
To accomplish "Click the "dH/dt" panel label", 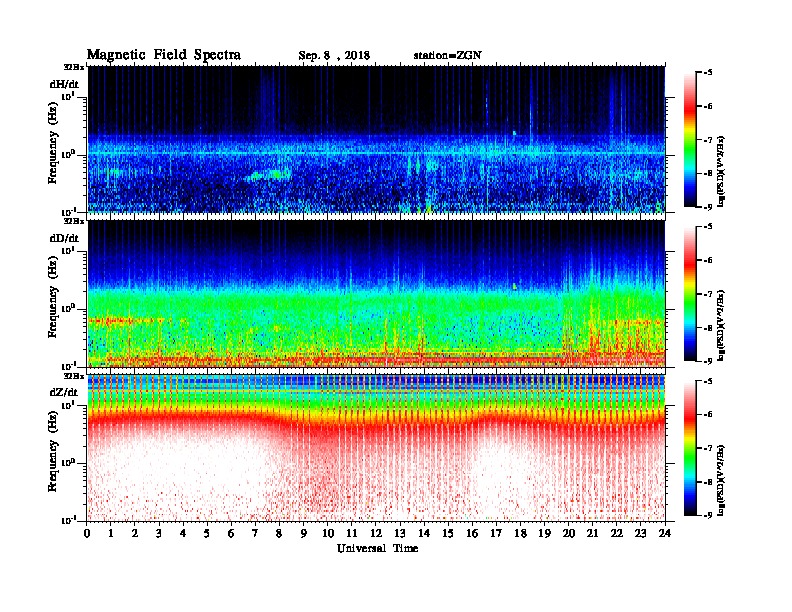I will click(x=64, y=84).
